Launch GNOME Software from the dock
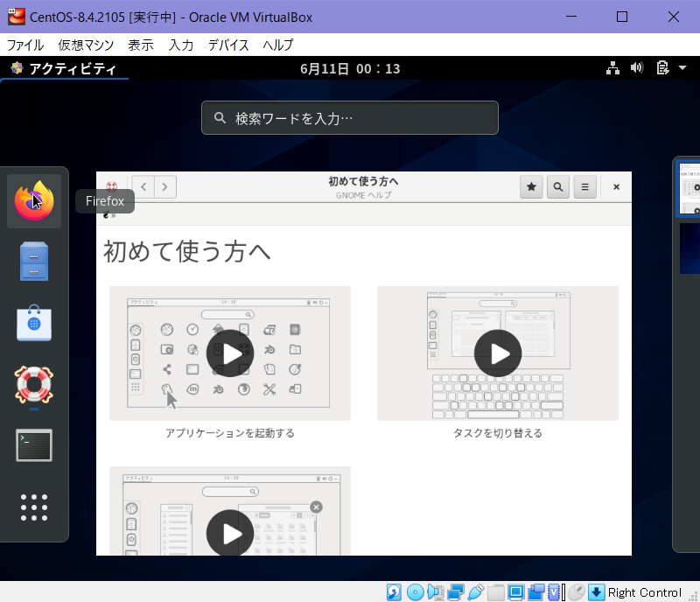 33,323
